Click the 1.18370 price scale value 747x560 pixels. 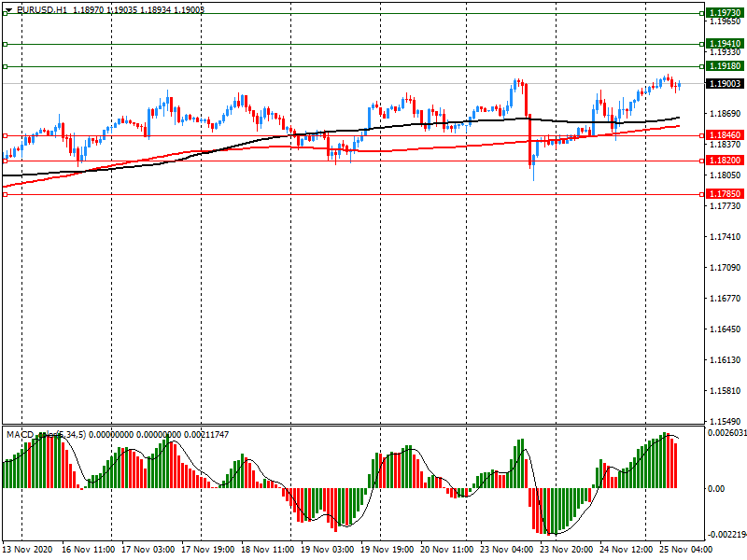coord(726,145)
